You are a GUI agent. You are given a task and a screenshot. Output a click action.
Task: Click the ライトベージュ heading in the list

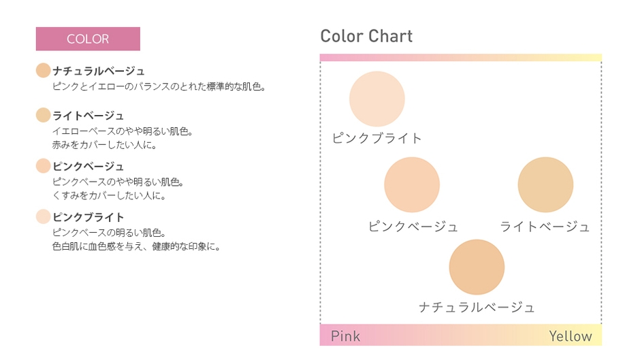(88, 116)
